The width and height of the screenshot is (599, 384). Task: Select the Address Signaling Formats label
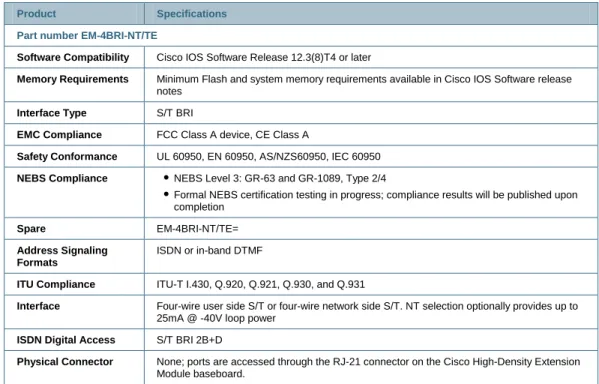62,256
